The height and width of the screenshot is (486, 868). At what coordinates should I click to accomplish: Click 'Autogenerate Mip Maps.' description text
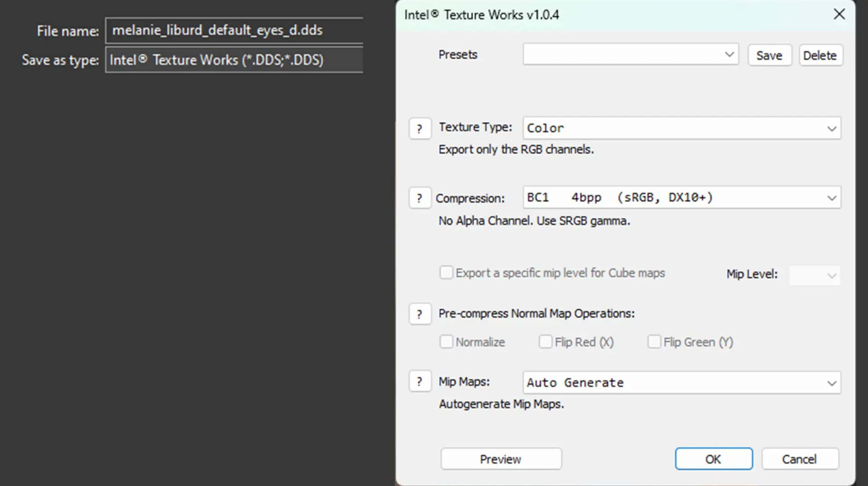tap(501, 404)
